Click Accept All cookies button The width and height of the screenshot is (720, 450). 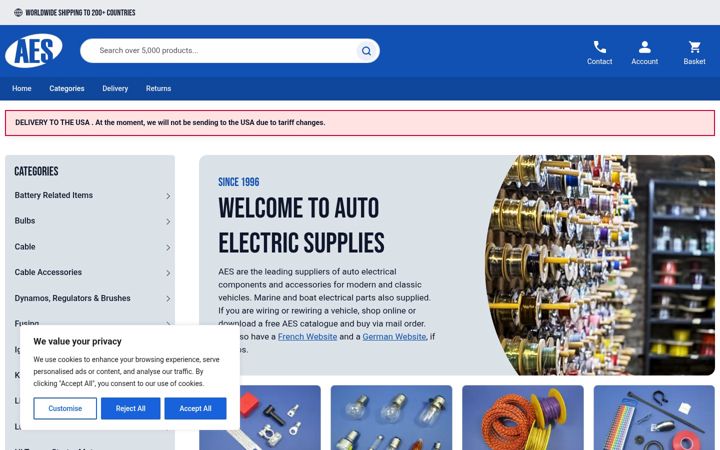[195, 408]
